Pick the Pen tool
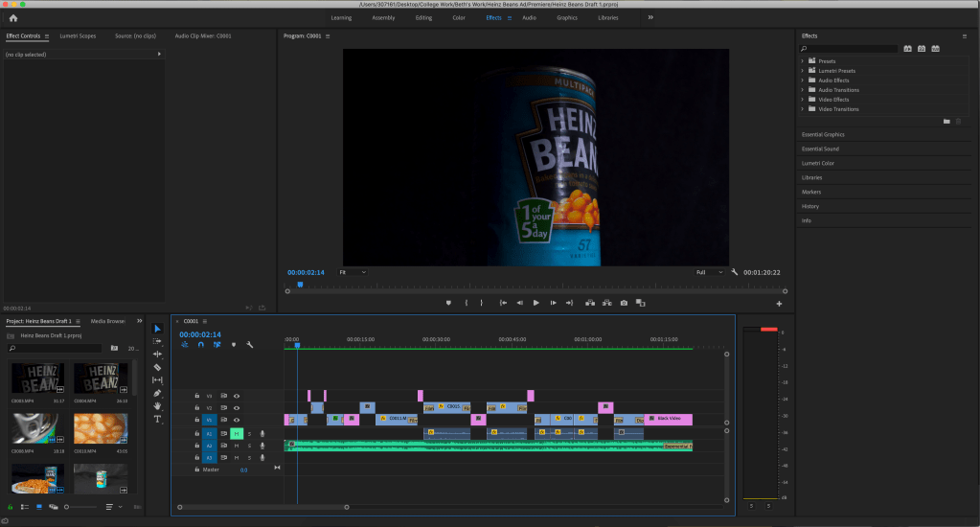This screenshot has height=527, width=980. point(158,393)
